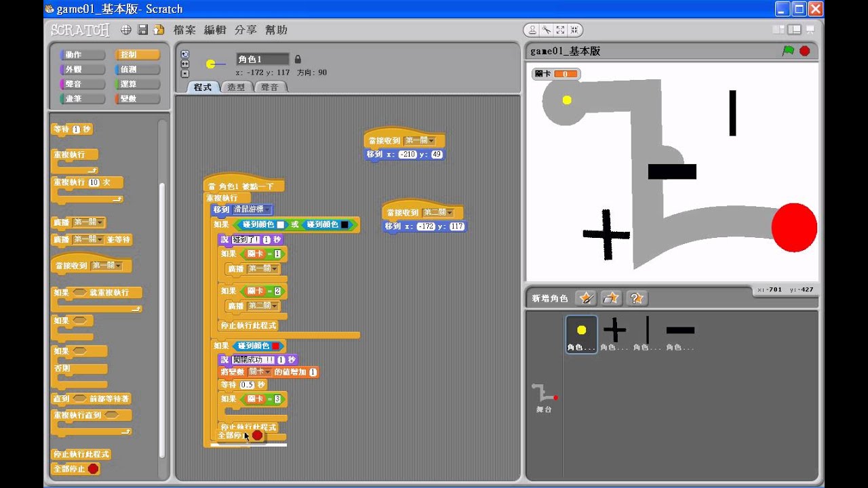Select the 動作 block category

coord(83,55)
